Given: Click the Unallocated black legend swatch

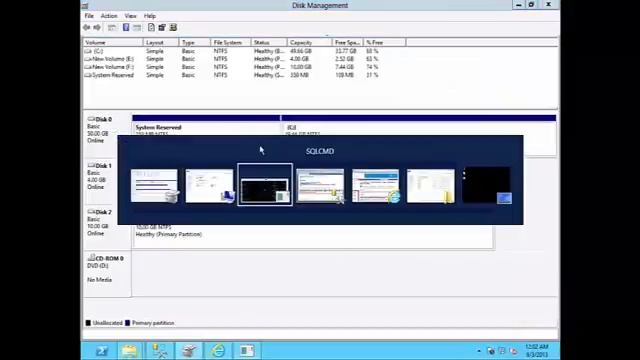Looking at the screenshot, I should (88, 323).
